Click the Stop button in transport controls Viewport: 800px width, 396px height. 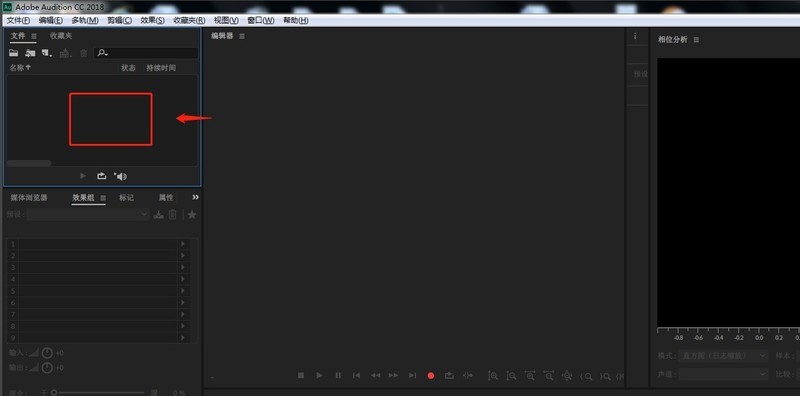(301, 375)
